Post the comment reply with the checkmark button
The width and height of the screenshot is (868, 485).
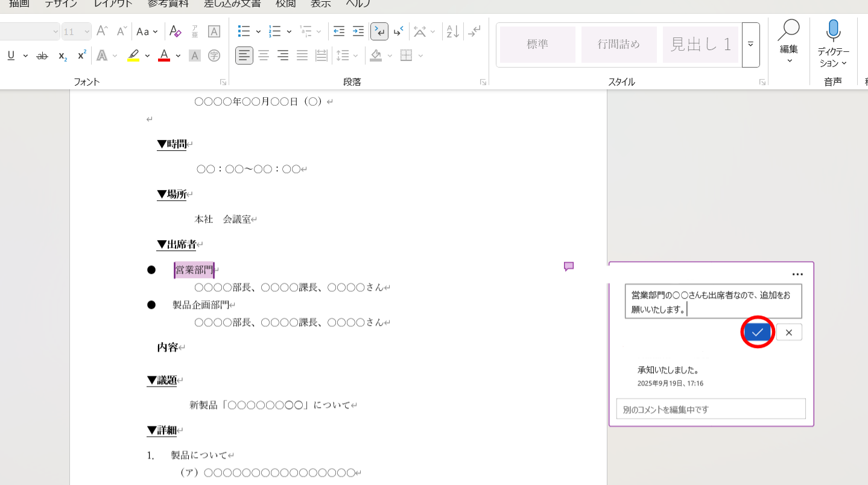pos(757,331)
